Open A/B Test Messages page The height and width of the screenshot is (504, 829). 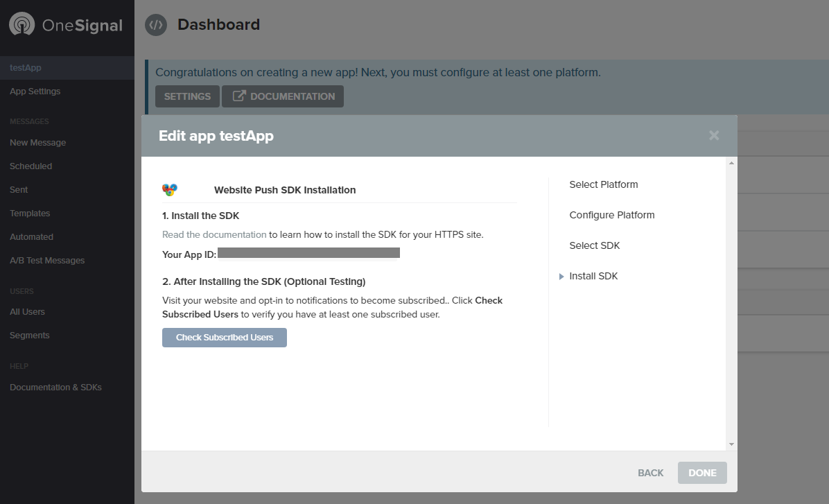pyautogui.click(x=47, y=261)
